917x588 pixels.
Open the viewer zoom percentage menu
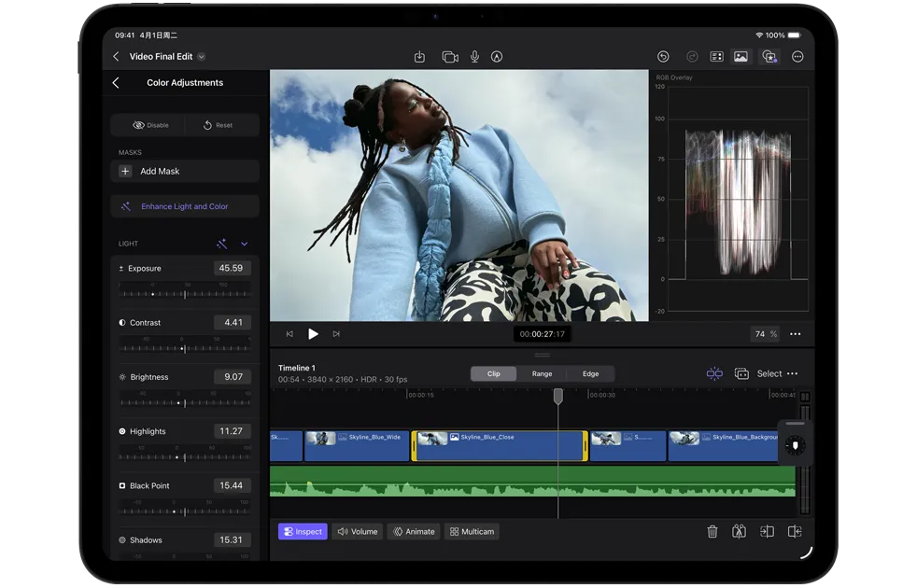(x=766, y=334)
